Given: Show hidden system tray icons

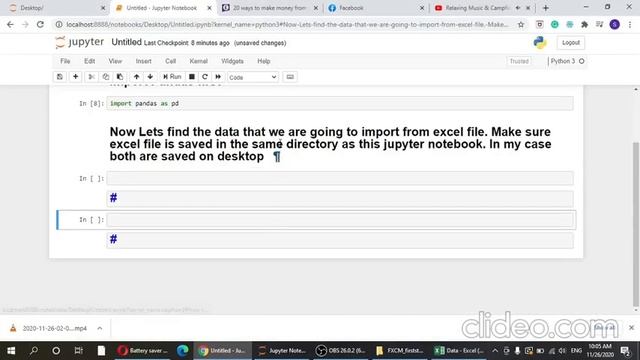Looking at the screenshot, I should coord(495,351).
